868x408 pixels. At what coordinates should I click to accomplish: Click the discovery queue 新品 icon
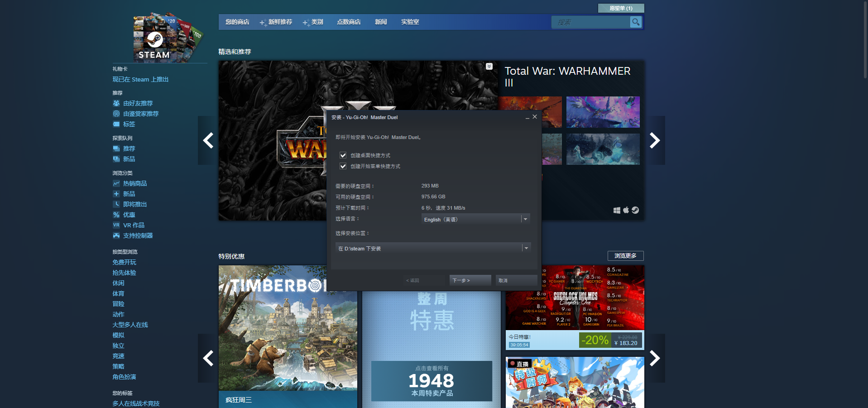pyautogui.click(x=116, y=159)
